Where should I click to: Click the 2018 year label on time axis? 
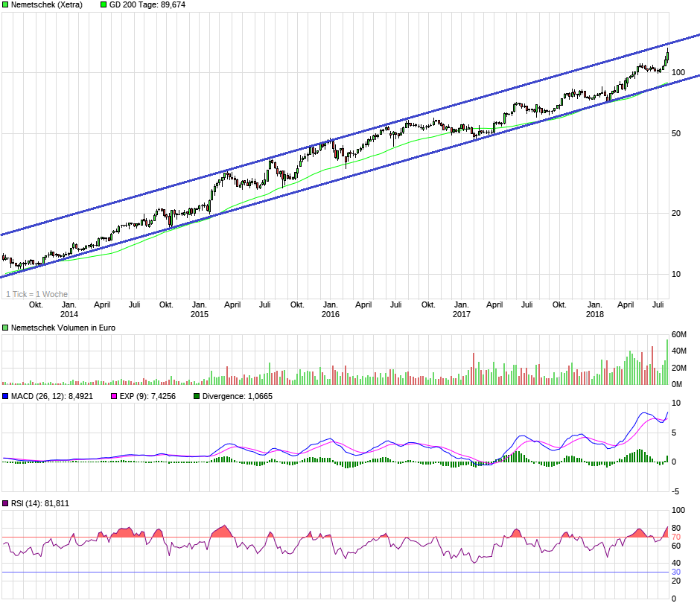[594, 314]
